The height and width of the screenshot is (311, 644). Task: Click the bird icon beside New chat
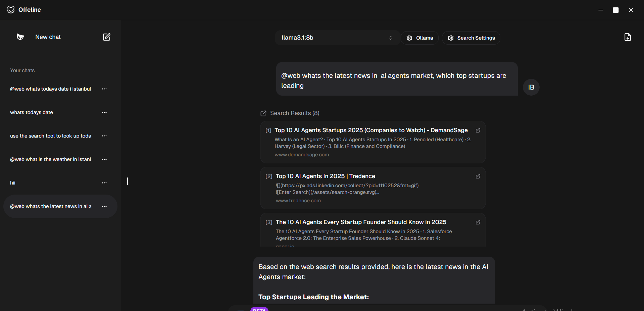pyautogui.click(x=20, y=37)
